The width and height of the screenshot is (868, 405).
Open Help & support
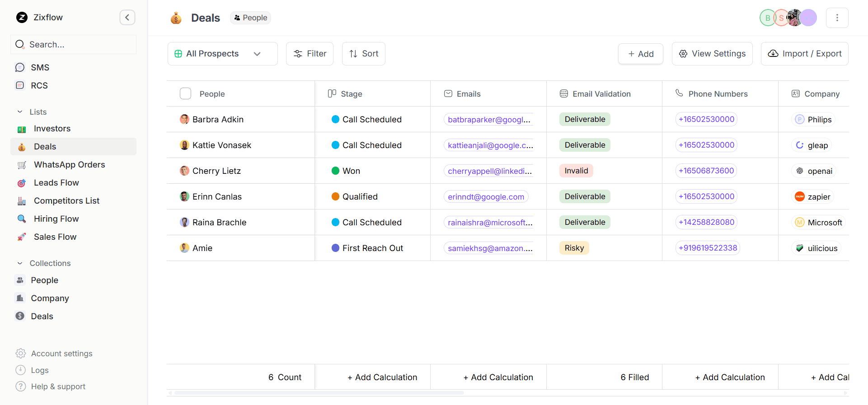coord(58,386)
